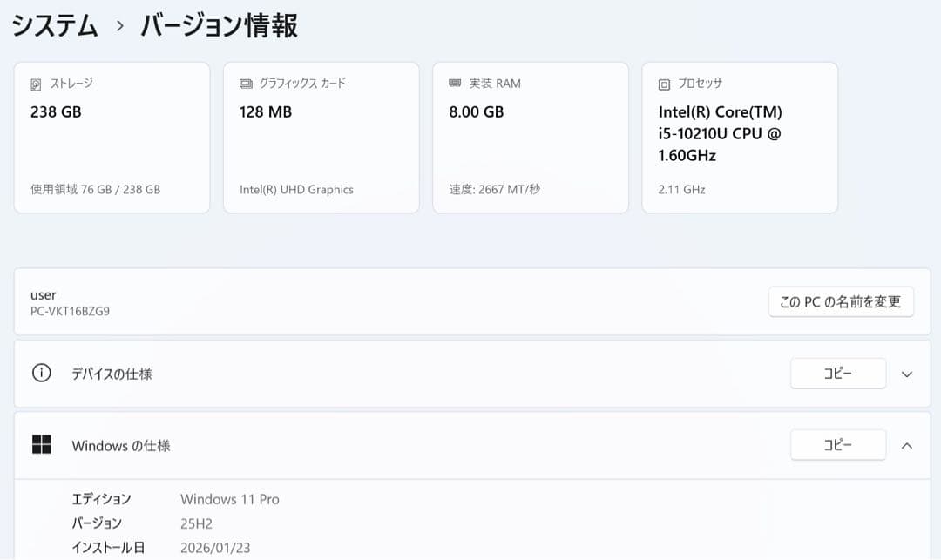Click the デバイスの仕様 section label
This screenshot has height=560, width=941.
click(x=112, y=374)
